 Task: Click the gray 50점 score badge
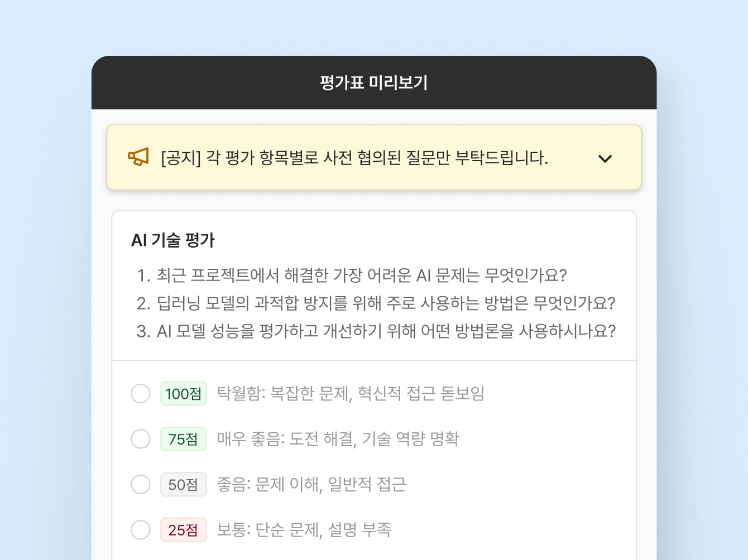(x=184, y=485)
